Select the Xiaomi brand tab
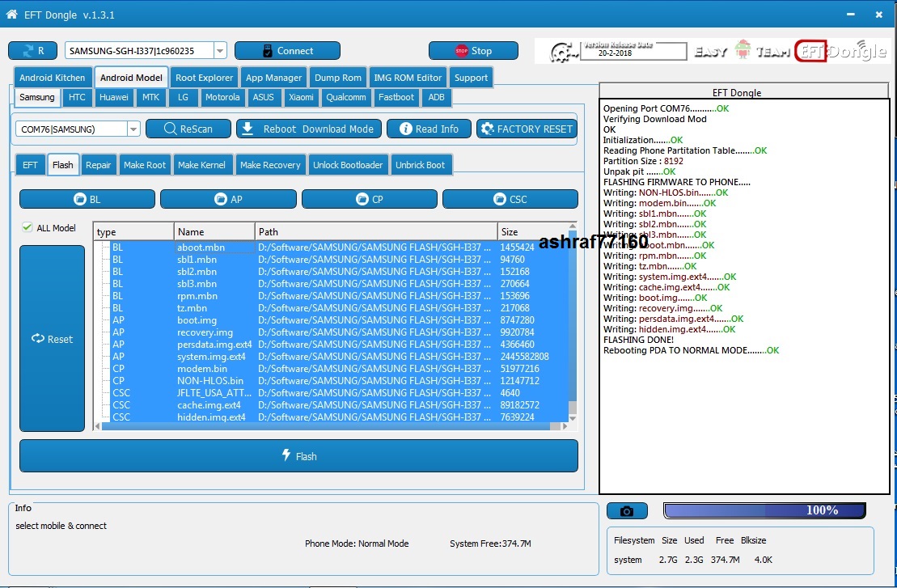897x588 pixels. coord(302,97)
